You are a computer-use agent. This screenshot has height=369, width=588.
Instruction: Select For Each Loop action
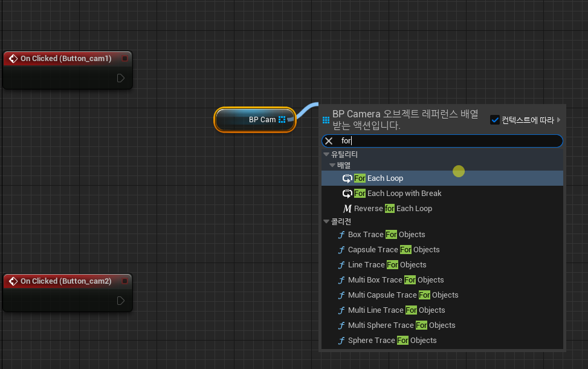click(x=442, y=178)
